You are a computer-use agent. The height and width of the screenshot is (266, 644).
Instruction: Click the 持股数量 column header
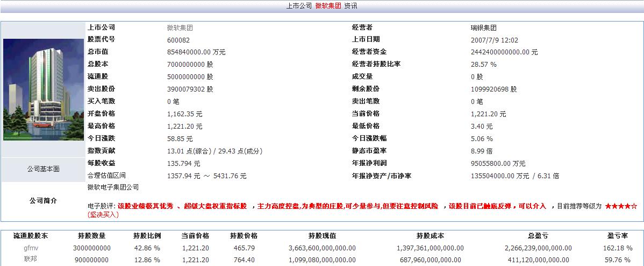(91, 236)
